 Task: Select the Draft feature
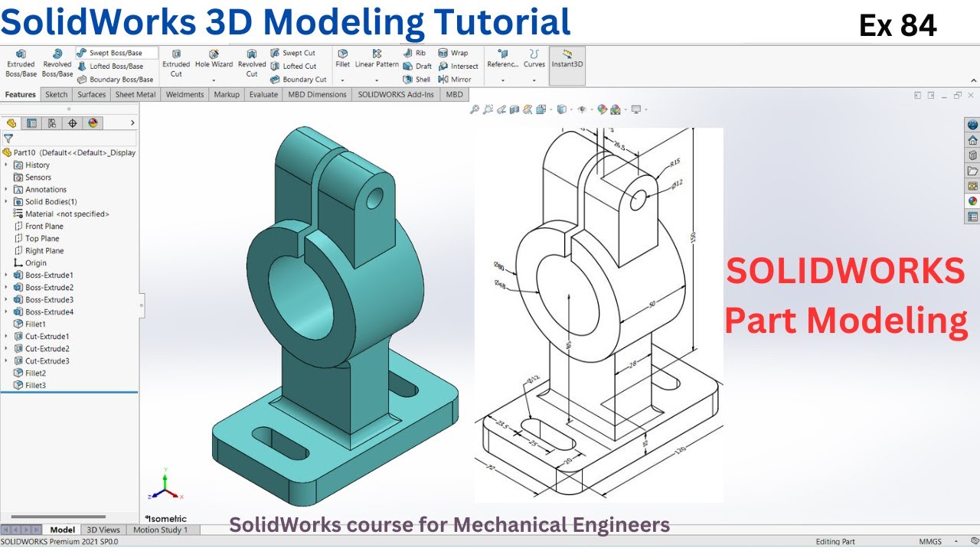pos(417,66)
